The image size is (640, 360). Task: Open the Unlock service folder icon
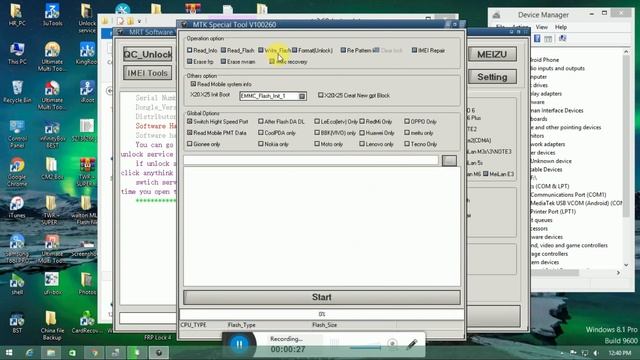[x=87, y=18]
